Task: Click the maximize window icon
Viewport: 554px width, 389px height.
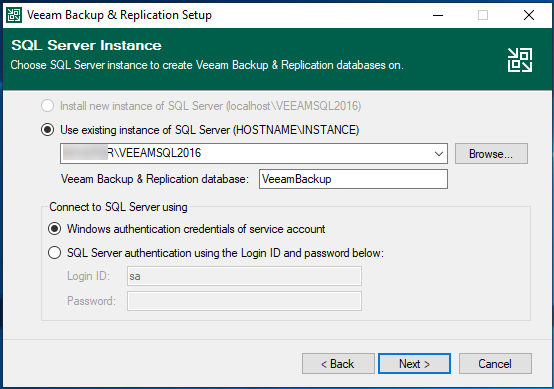Action: click(483, 15)
